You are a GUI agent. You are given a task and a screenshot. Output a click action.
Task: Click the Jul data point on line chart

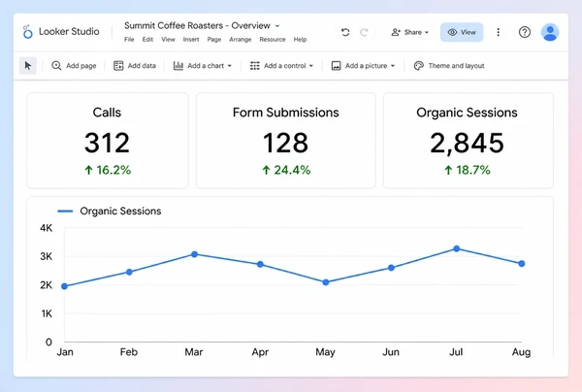point(457,248)
